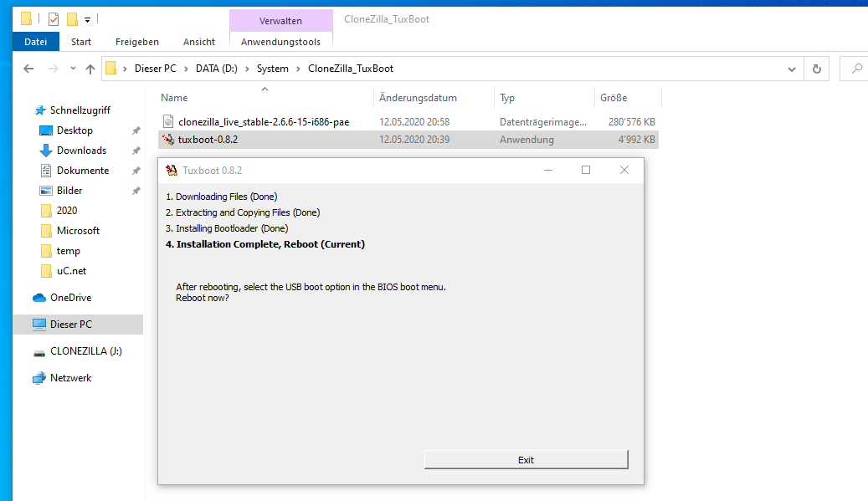Image resolution: width=868 pixels, height=501 pixels.
Task: Expand the address bar history dropdown
Action: 792,69
